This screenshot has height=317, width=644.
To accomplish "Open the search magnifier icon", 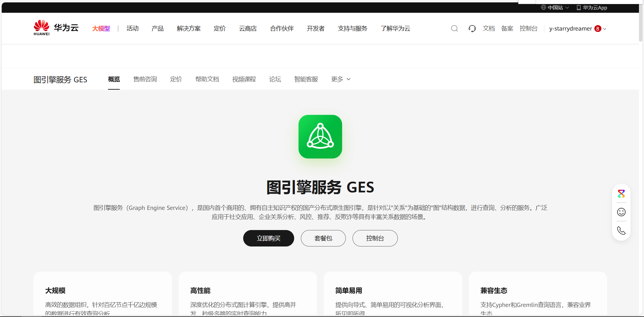I will [x=454, y=29].
